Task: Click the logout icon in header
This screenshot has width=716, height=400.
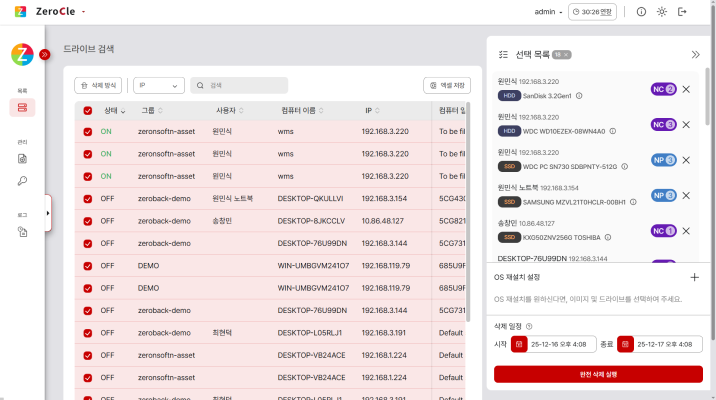Action: coord(682,12)
